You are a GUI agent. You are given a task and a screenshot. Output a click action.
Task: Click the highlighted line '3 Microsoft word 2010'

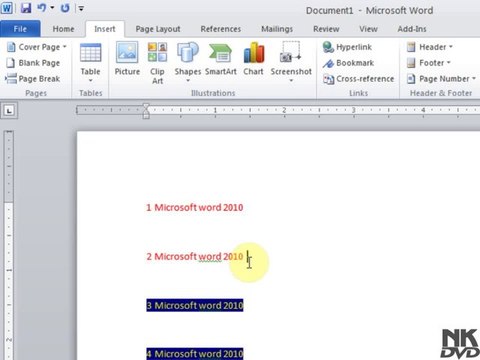tap(195, 305)
